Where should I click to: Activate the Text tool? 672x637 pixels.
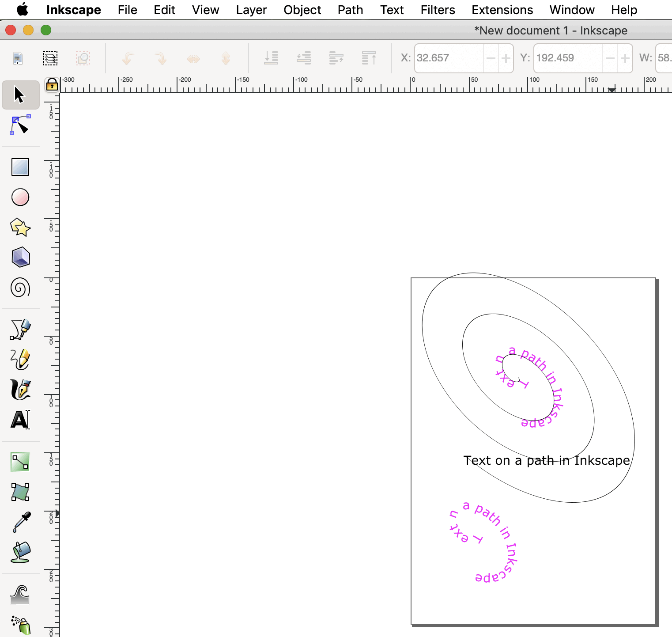tap(20, 420)
